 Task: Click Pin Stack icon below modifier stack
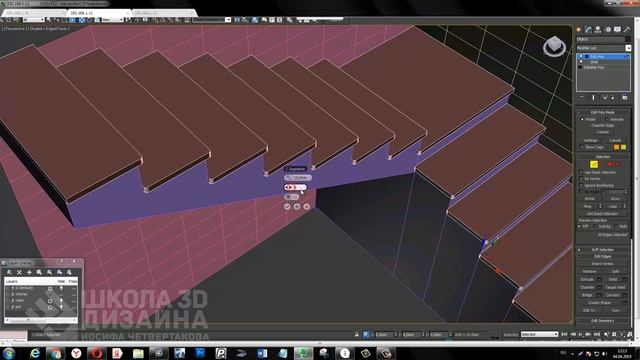point(582,98)
